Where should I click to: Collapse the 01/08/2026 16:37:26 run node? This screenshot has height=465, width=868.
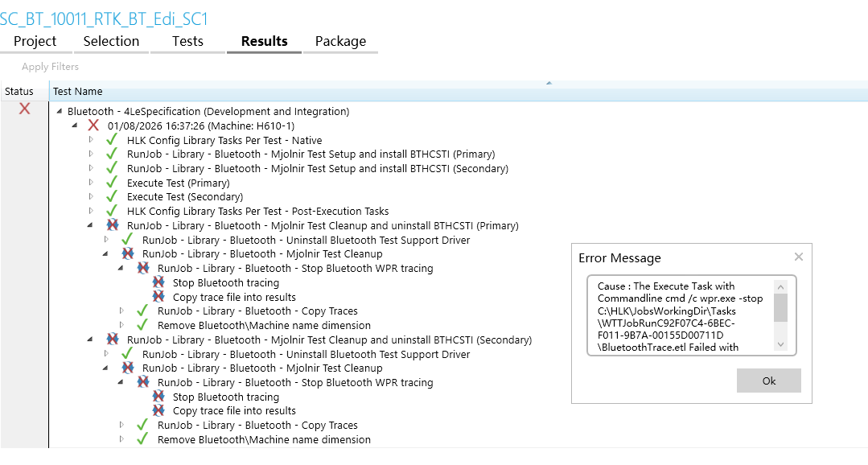[x=75, y=126]
